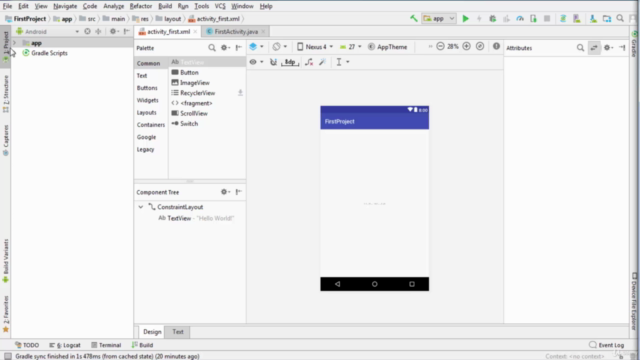Open the Terminal tool window
The image size is (640, 360).
[106, 345]
